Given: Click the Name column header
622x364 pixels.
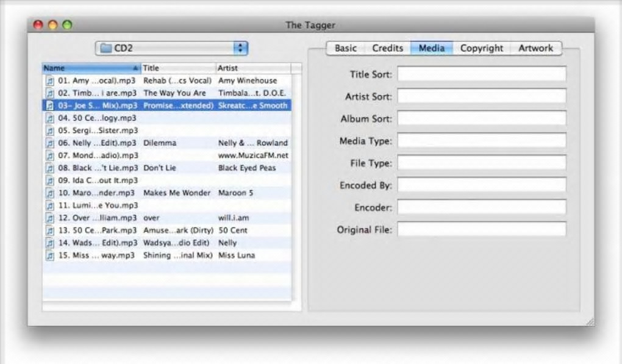Looking at the screenshot, I should click(91, 68).
